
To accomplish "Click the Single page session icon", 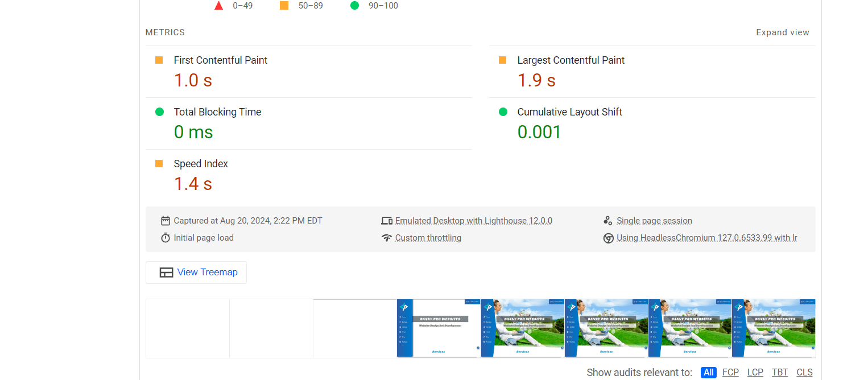I will click(x=608, y=221).
